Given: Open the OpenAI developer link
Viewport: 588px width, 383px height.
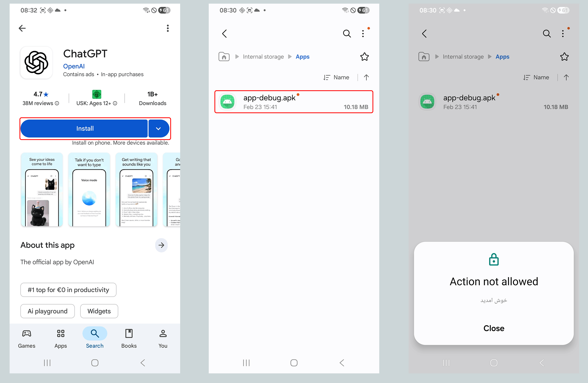Looking at the screenshot, I should 74,66.
